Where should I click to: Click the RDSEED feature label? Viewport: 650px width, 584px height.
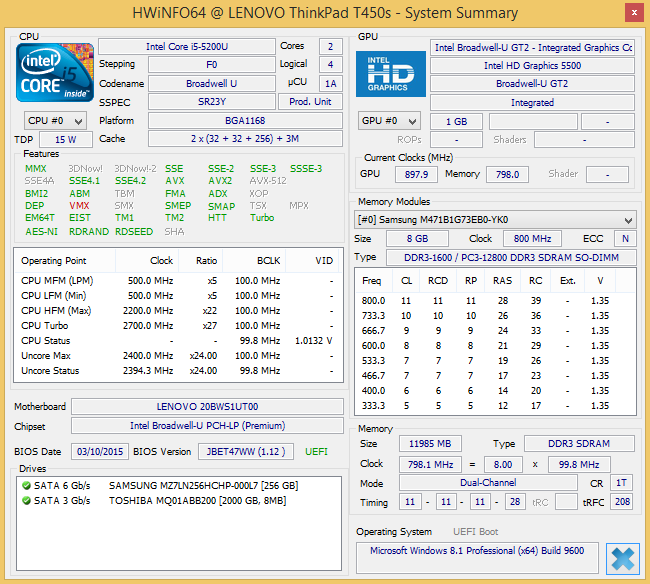(x=134, y=231)
